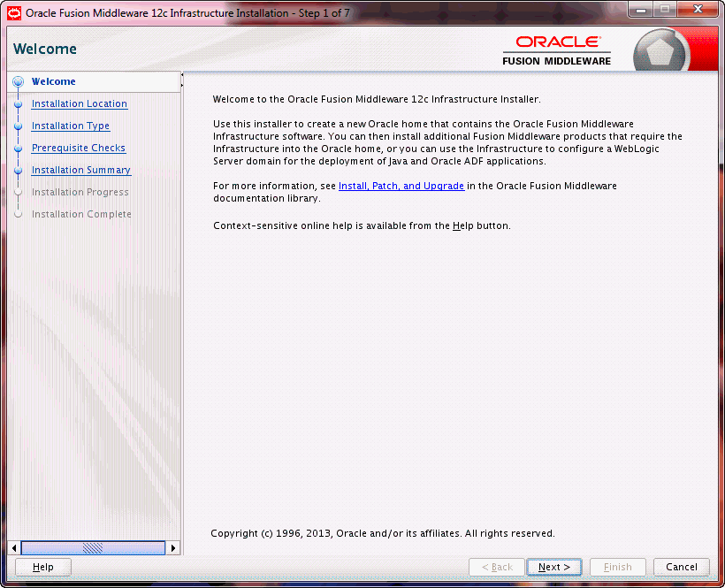This screenshot has width=725, height=588.
Task: Click the Next button
Action: point(554,567)
